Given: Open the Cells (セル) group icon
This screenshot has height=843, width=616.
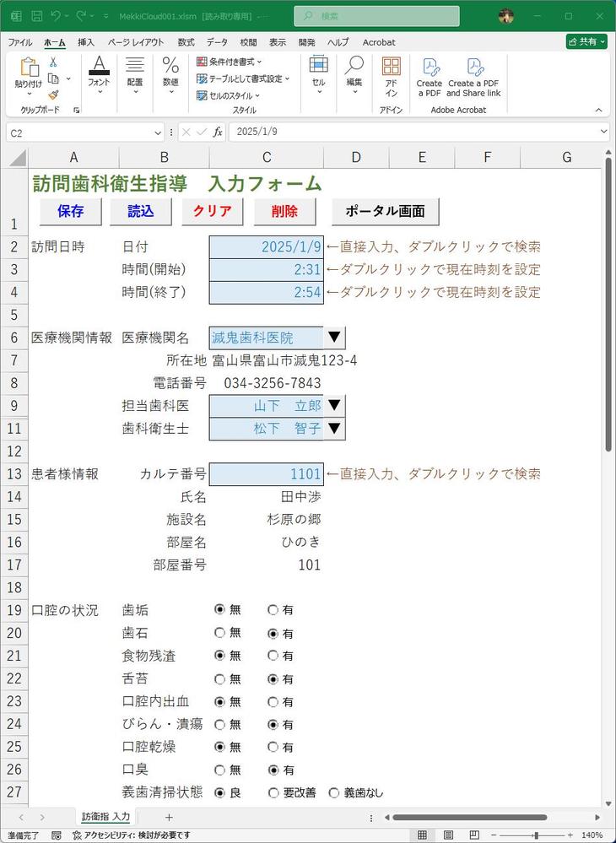Looking at the screenshot, I should [x=319, y=66].
